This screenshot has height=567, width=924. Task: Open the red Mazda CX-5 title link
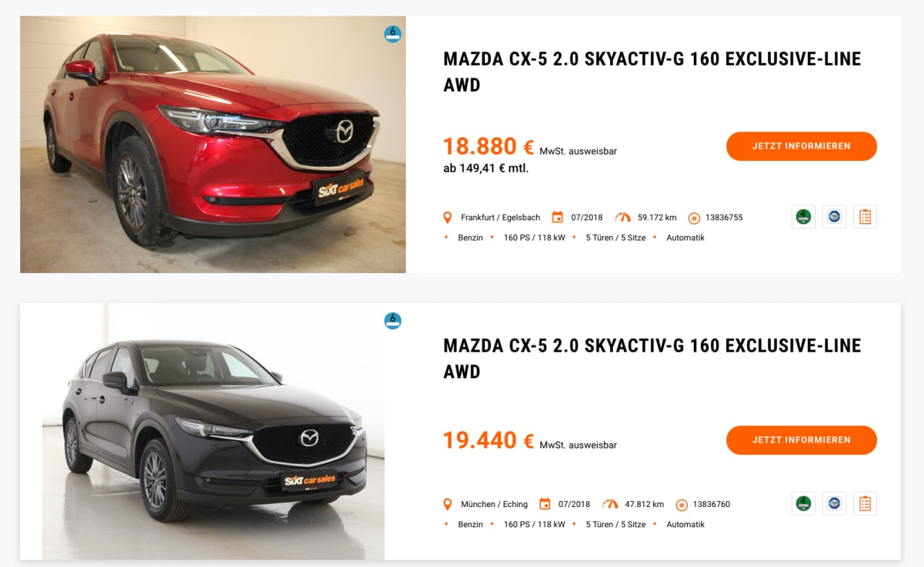pyautogui.click(x=652, y=72)
